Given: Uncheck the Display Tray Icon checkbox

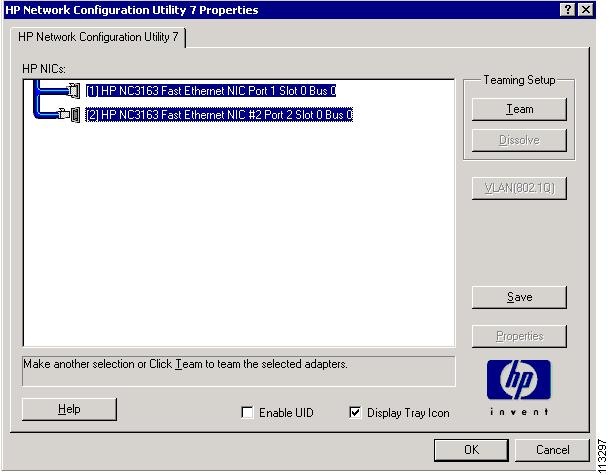Looking at the screenshot, I should tap(355, 412).
